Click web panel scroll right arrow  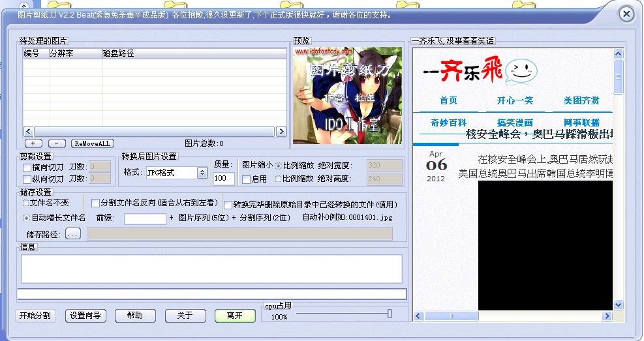click(x=607, y=316)
